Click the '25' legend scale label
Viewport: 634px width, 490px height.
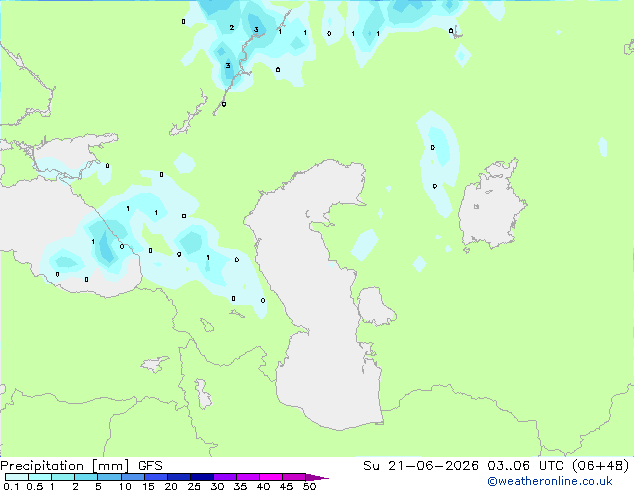[x=194, y=486]
